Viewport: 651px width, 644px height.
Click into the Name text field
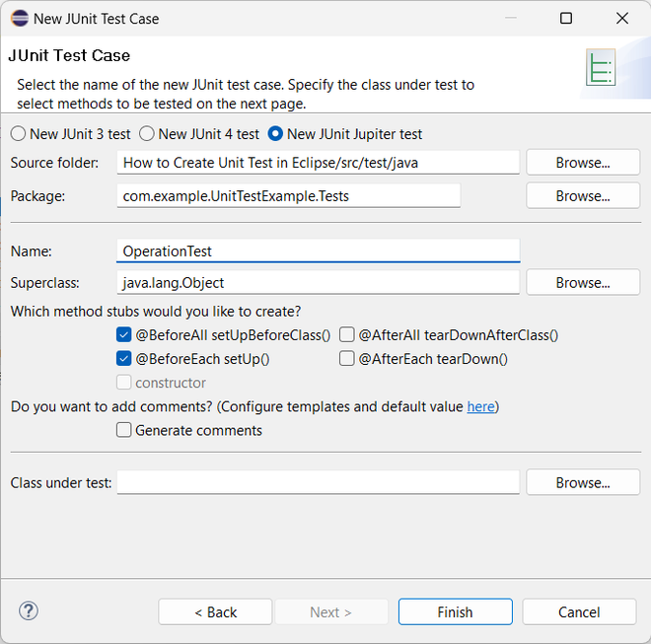tap(318, 251)
